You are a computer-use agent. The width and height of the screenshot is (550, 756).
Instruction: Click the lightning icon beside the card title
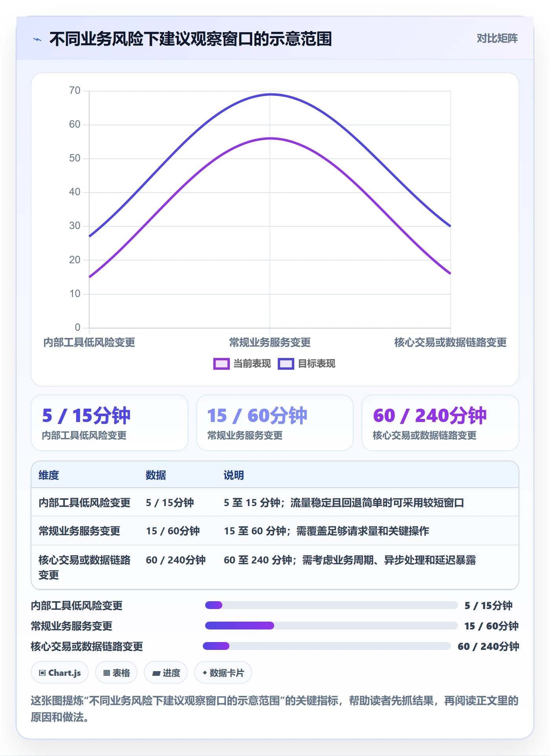click(37, 39)
